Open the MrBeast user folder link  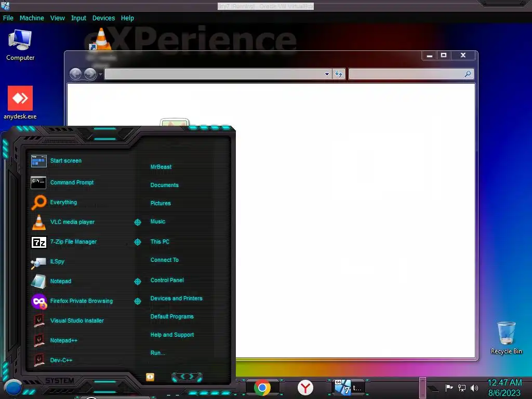(x=161, y=167)
